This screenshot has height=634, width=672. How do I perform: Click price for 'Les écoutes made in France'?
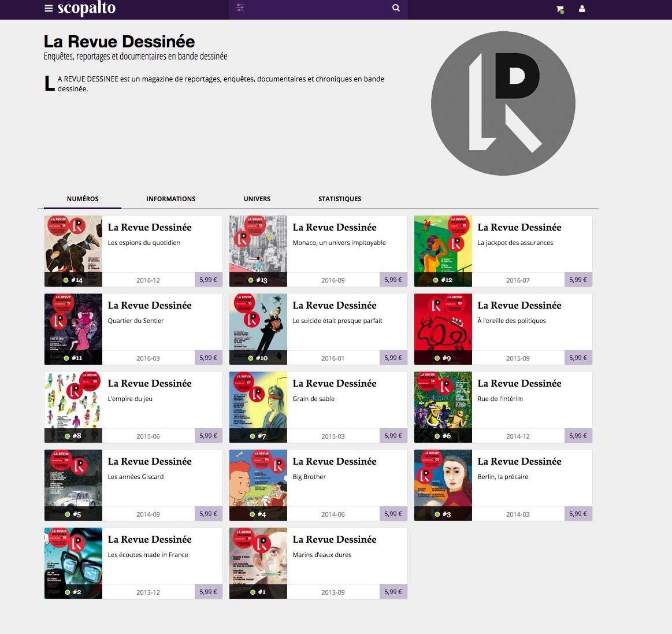tap(208, 592)
